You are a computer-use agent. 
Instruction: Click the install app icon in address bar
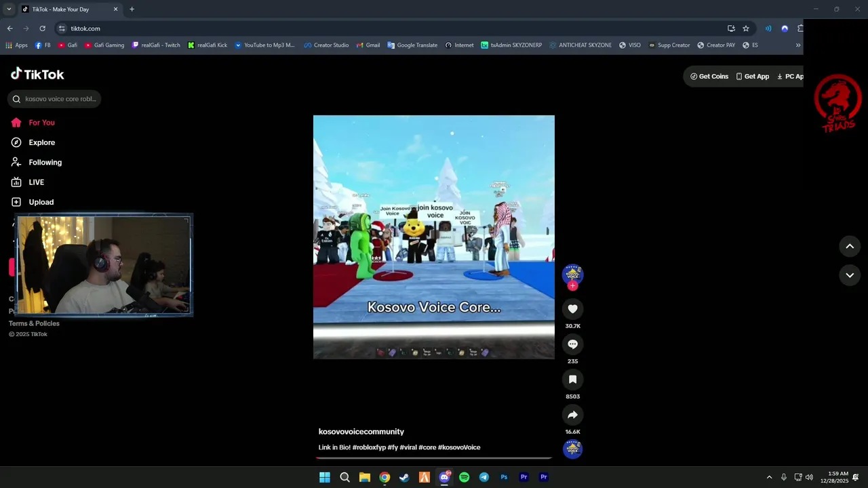[x=731, y=28]
